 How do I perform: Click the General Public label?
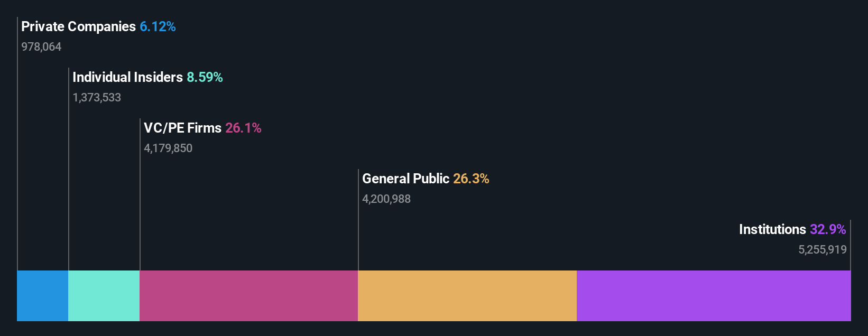tap(405, 179)
